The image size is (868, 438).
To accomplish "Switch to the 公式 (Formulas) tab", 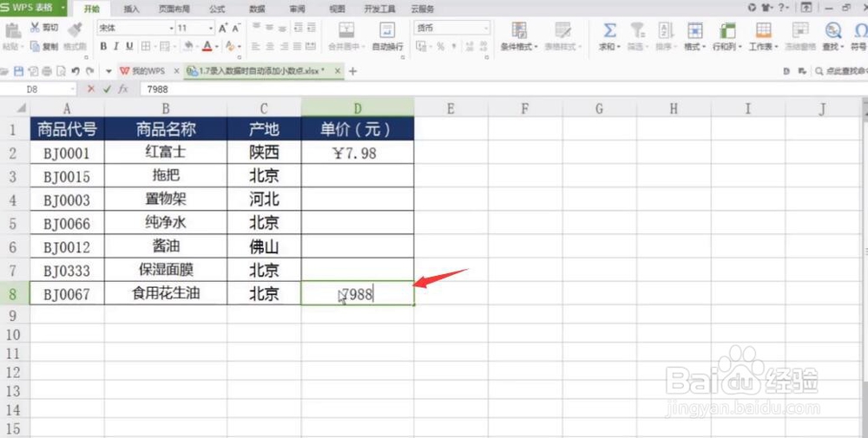I will pyautogui.click(x=217, y=9).
